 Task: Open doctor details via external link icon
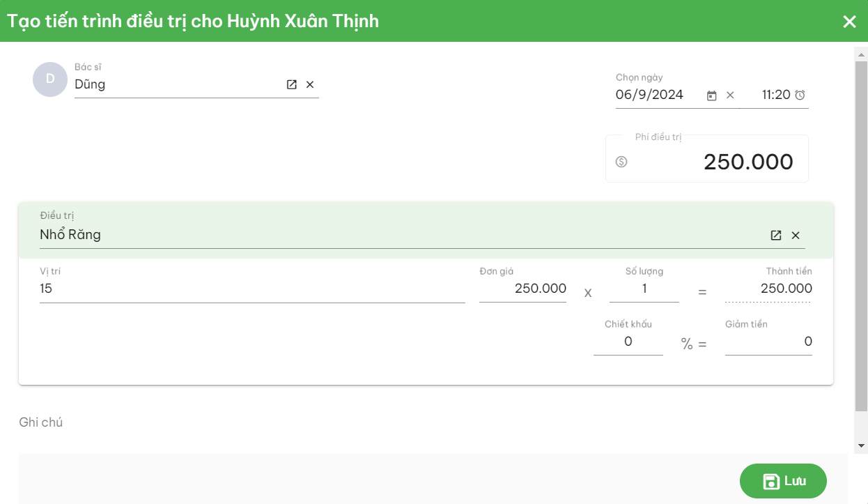click(292, 84)
